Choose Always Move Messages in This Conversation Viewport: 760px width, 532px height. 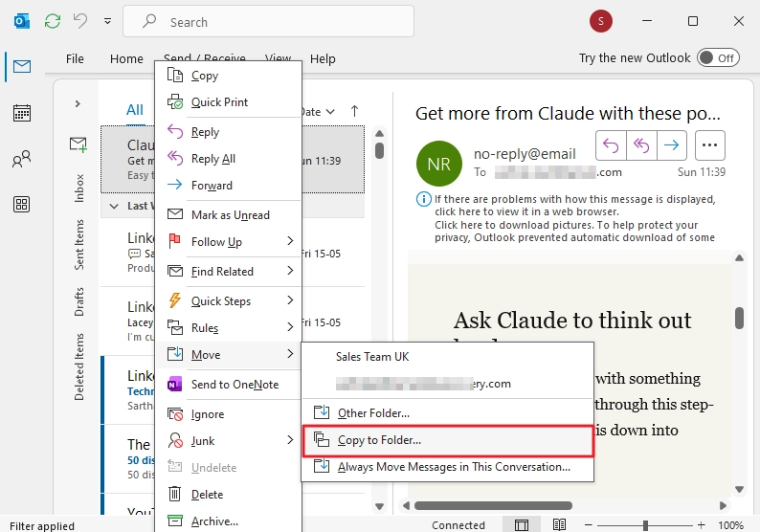pos(447,467)
